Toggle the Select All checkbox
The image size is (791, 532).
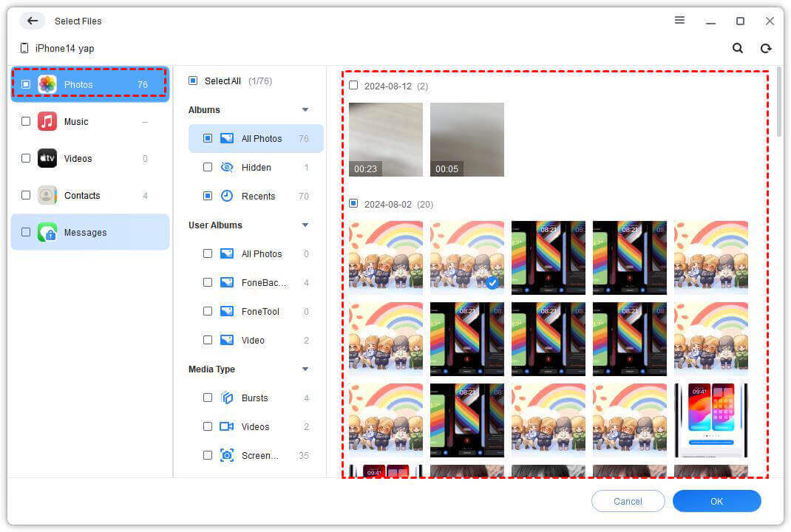(193, 81)
